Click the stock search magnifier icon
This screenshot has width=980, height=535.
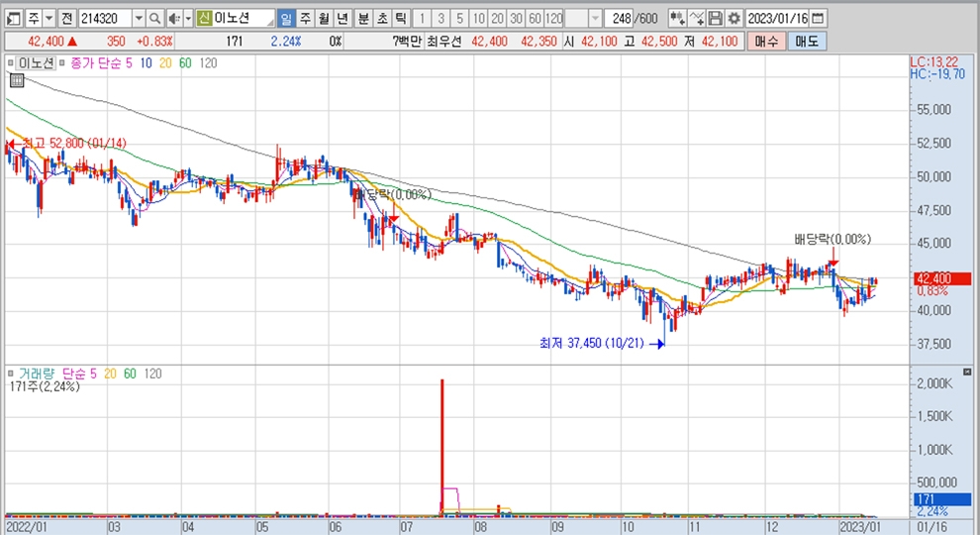[155, 19]
